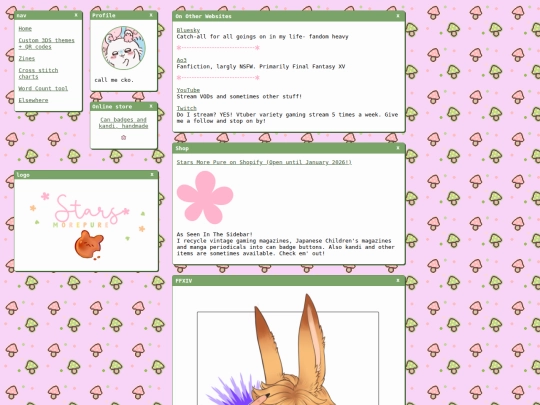
Task: Click the small flower icon in Online store
Action: point(123,137)
